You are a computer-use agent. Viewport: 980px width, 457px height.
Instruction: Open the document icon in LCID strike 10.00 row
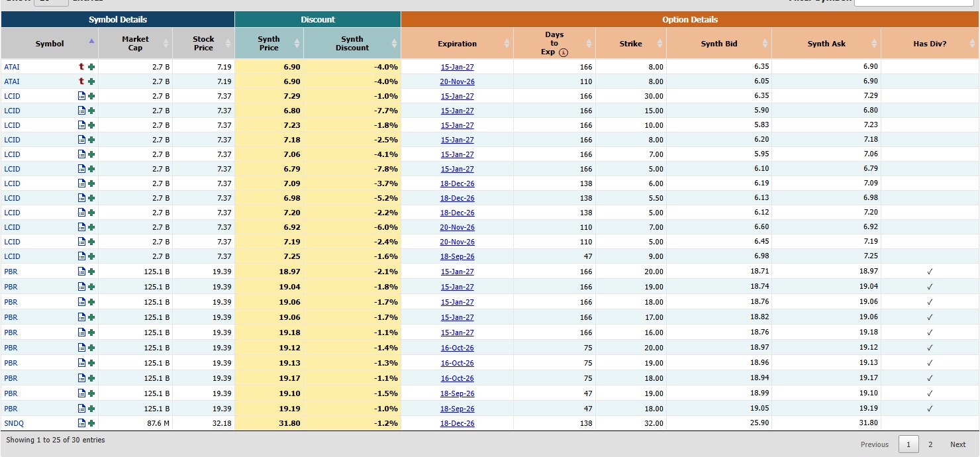[x=81, y=125]
